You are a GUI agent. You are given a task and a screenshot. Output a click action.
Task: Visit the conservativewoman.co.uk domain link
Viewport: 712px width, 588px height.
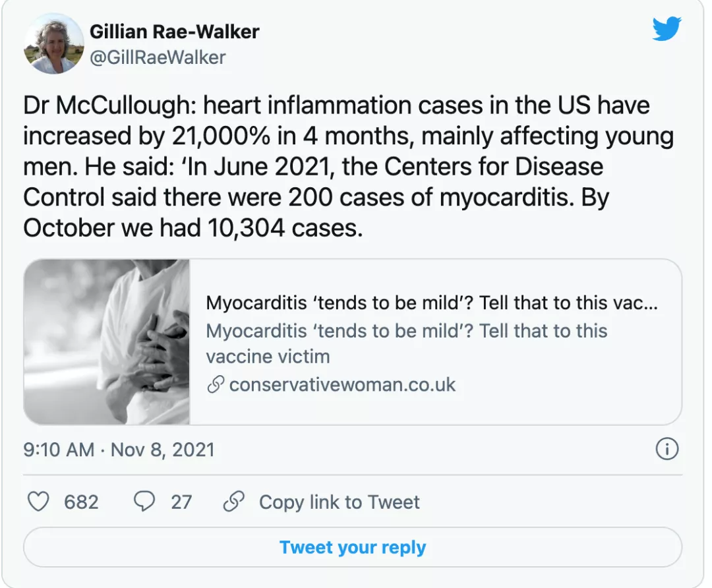coord(342,385)
